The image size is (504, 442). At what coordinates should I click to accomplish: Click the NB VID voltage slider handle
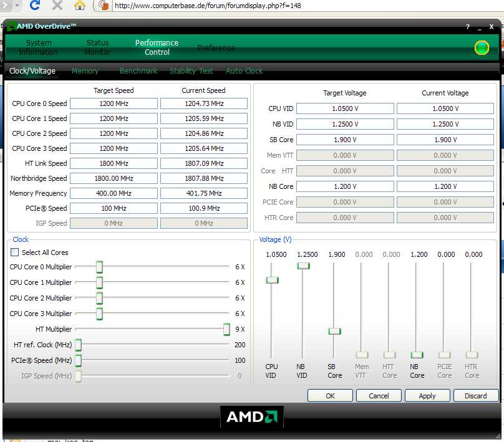(303, 266)
